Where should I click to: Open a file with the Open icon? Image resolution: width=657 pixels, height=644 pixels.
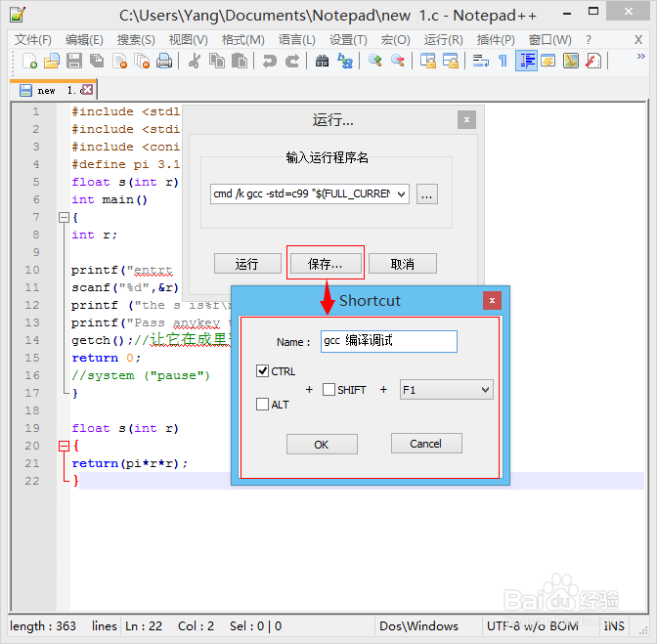52,62
